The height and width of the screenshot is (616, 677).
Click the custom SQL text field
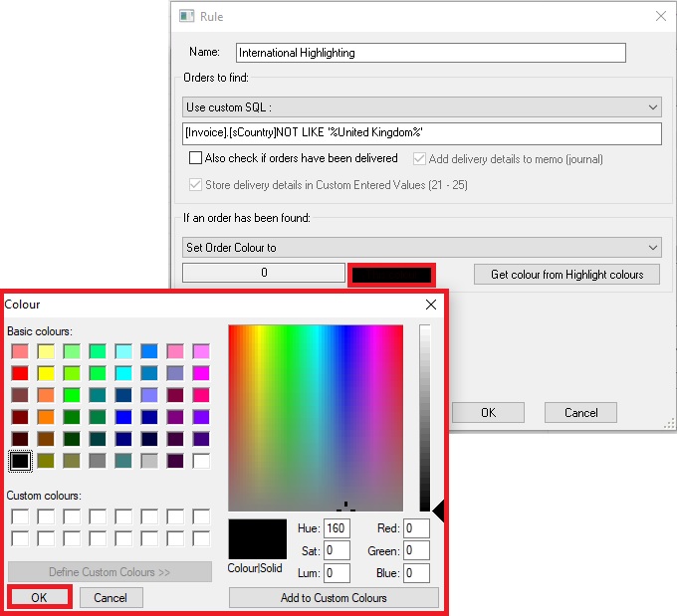point(422,133)
